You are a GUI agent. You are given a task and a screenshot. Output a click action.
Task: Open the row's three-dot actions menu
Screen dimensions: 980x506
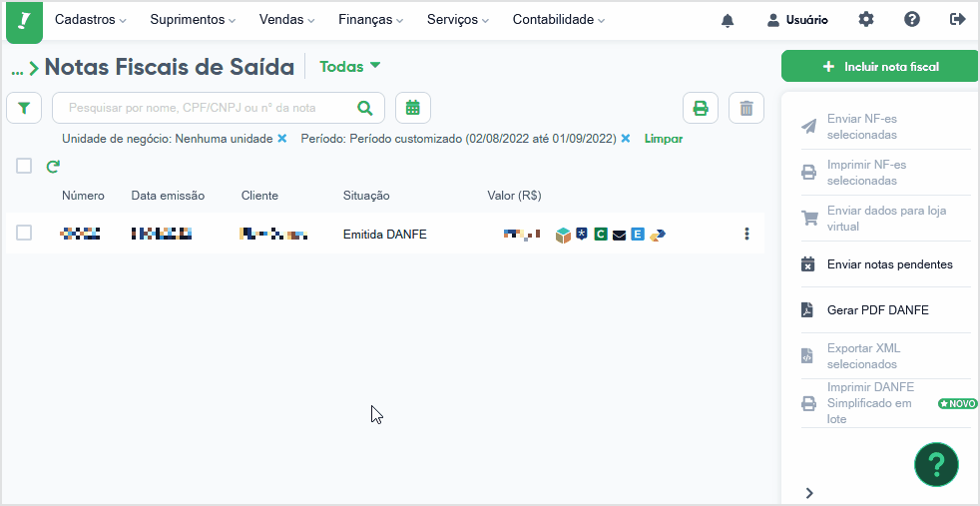pyautogui.click(x=746, y=234)
